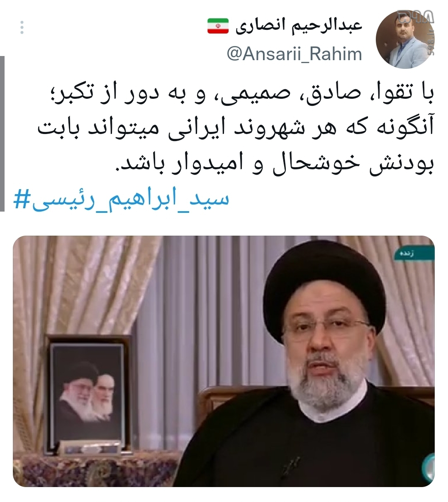
Task: Click the hash symbol of the hashtag
Action: tap(21, 200)
